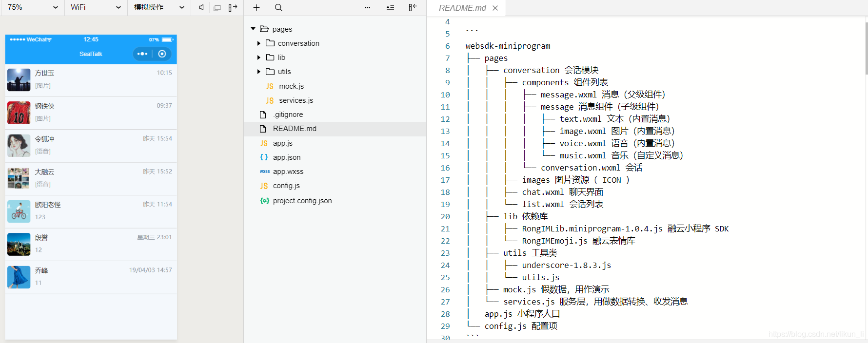The width and height of the screenshot is (868, 343).
Task: Click 令狐冲's avatar thumbnail
Action: point(19,146)
